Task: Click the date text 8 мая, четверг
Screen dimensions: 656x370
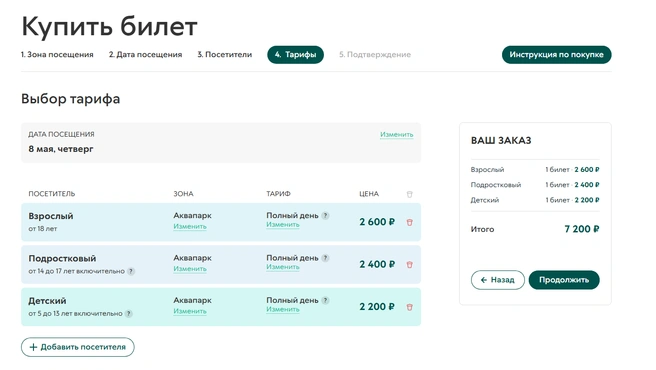Action: pyautogui.click(x=61, y=149)
